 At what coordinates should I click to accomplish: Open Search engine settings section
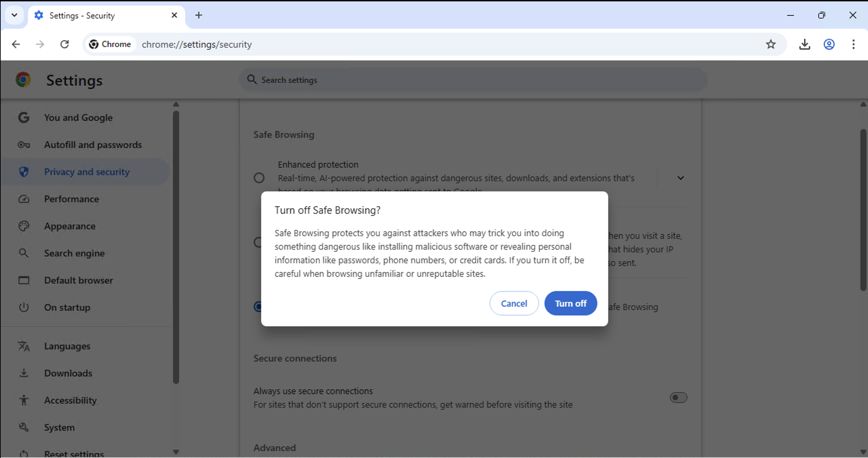pos(74,253)
